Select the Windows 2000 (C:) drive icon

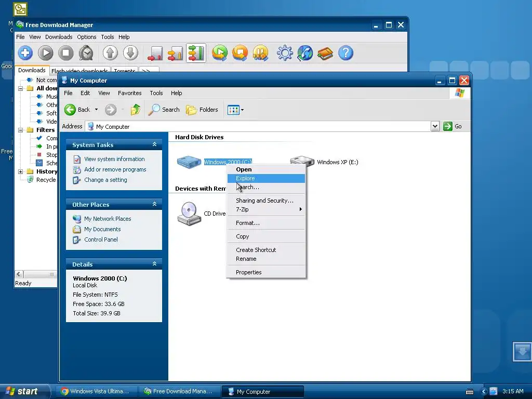tap(189, 162)
